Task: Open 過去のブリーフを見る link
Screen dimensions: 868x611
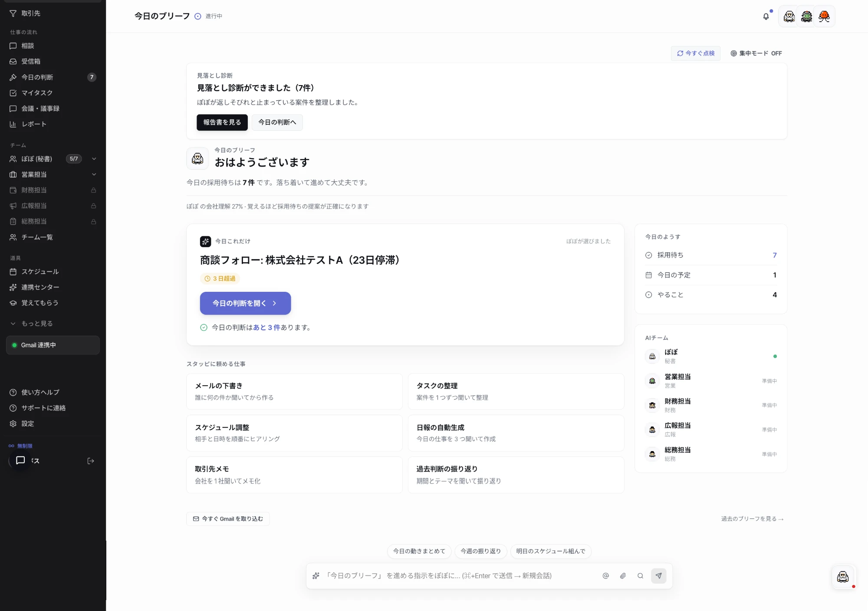Action: [752, 519]
